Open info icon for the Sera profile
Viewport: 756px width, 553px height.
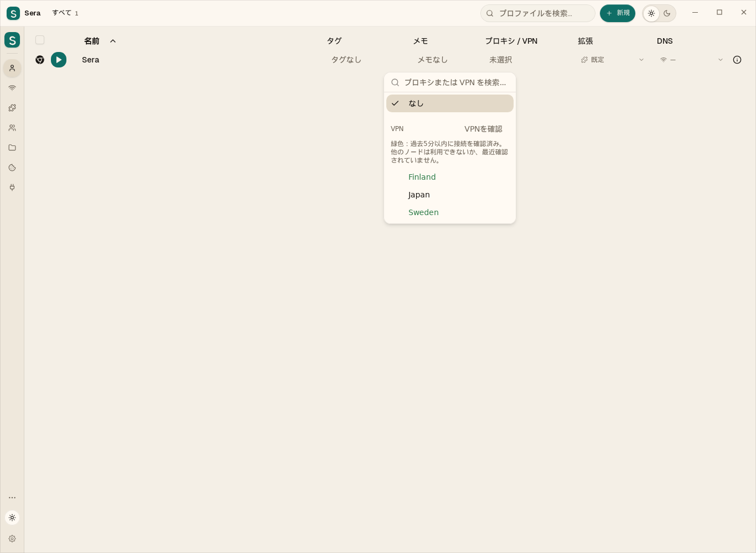pos(737,60)
